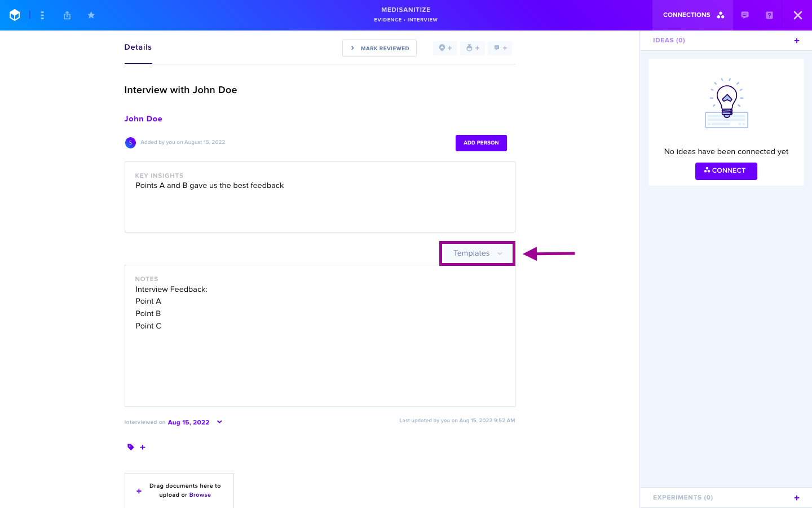Open the help question mark icon
The image size is (812, 508).
(x=769, y=15)
